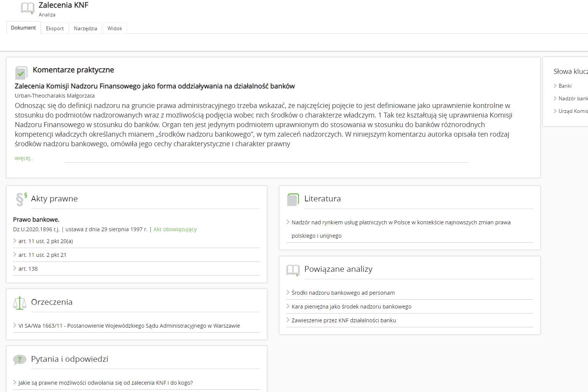Click the Komentarze praktyczne checkmark icon
This screenshot has height=392, width=588.
coord(21,73)
